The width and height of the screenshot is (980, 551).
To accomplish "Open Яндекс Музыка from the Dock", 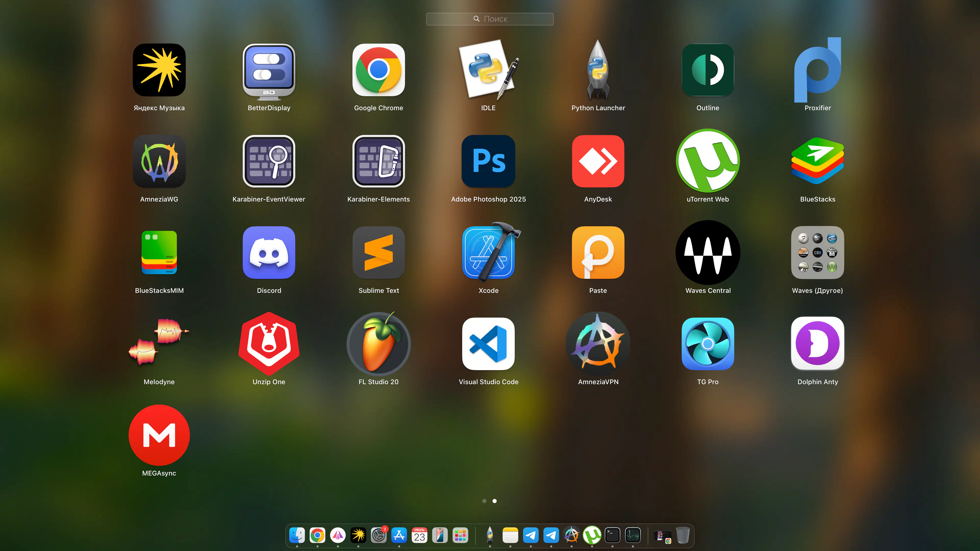I will coord(358,535).
